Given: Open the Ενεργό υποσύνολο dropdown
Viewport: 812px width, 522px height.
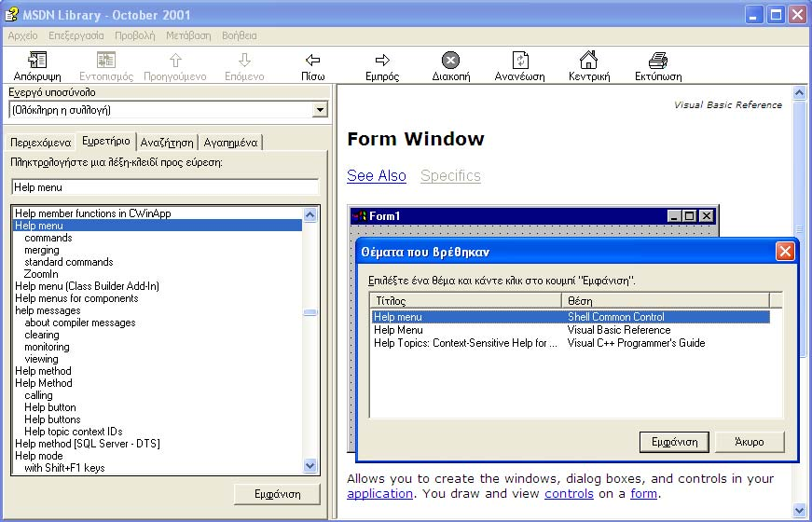Looking at the screenshot, I should 320,110.
